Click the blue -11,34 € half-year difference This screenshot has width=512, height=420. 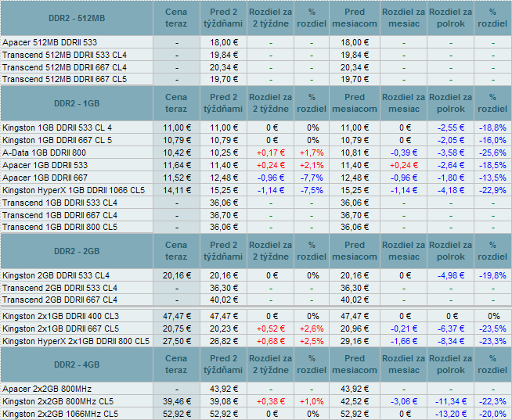(x=451, y=401)
